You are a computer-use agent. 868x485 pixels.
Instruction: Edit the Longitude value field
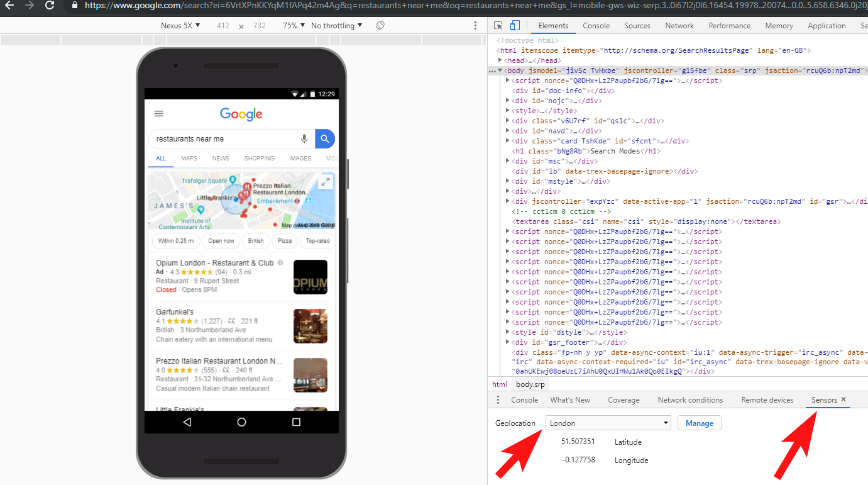click(x=578, y=460)
